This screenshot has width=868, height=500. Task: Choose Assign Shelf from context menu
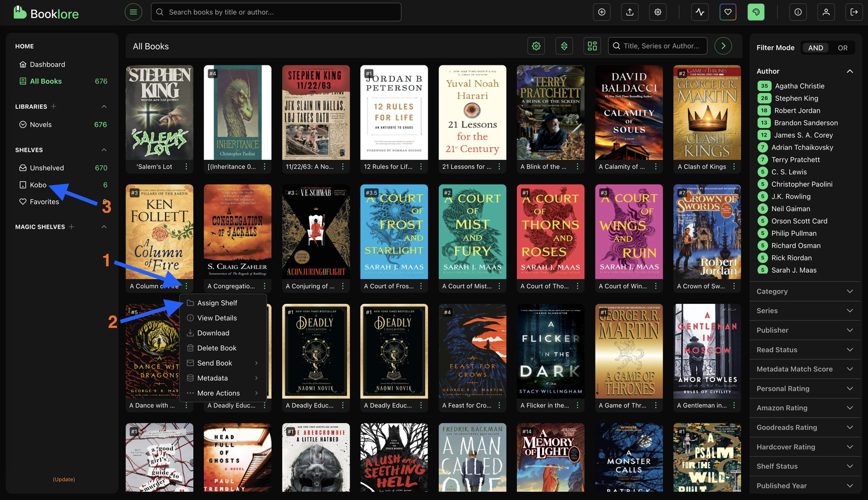click(x=223, y=303)
